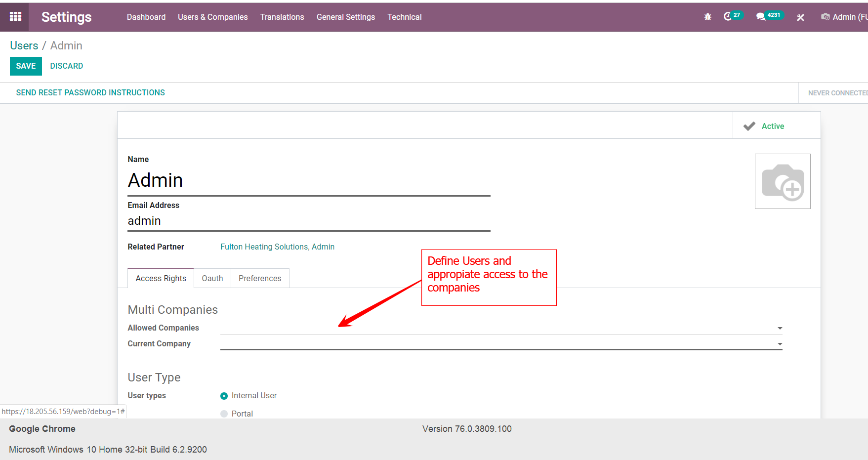This screenshot has width=868, height=460.
Task: Click the SAVE button
Action: click(x=26, y=66)
